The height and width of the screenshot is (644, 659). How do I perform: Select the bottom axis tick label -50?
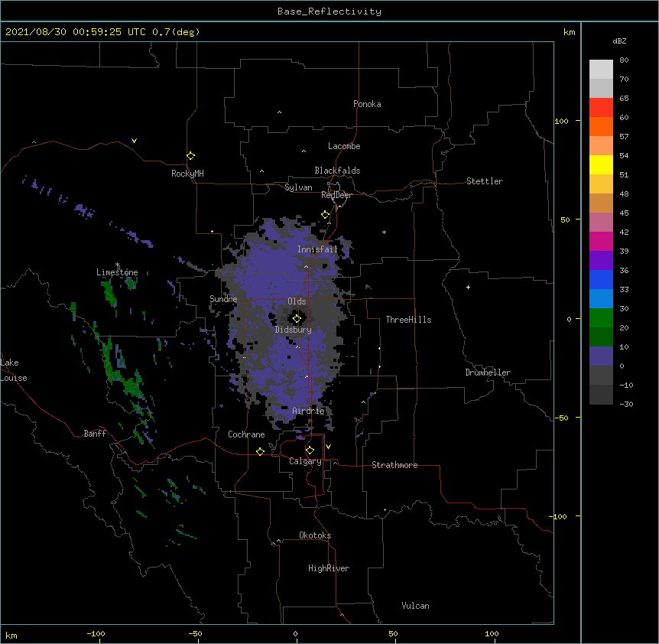point(195,633)
